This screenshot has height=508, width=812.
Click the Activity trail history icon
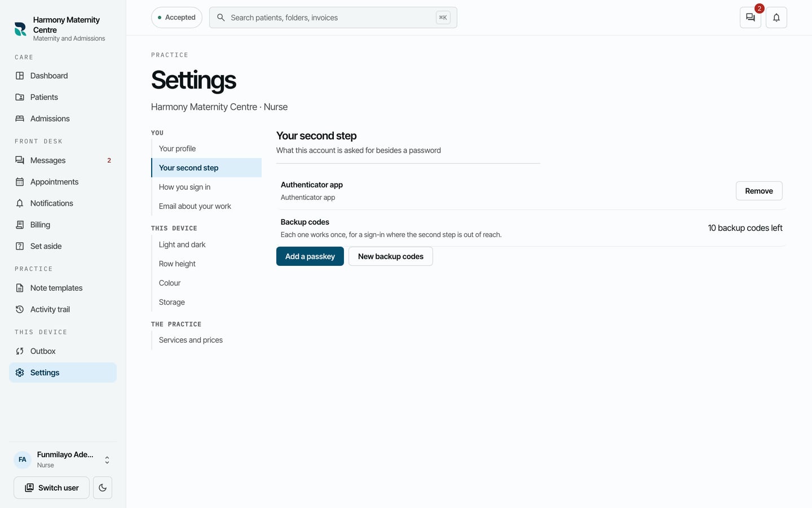[20, 309]
